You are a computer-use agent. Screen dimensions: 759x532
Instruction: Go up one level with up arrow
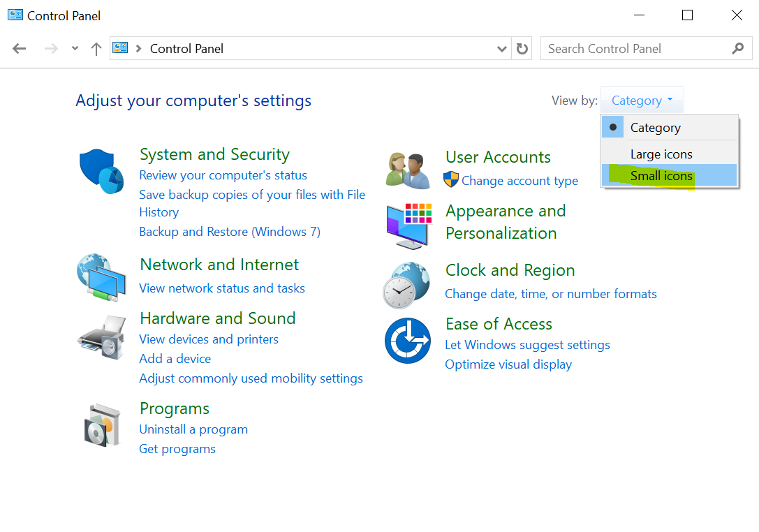click(96, 49)
